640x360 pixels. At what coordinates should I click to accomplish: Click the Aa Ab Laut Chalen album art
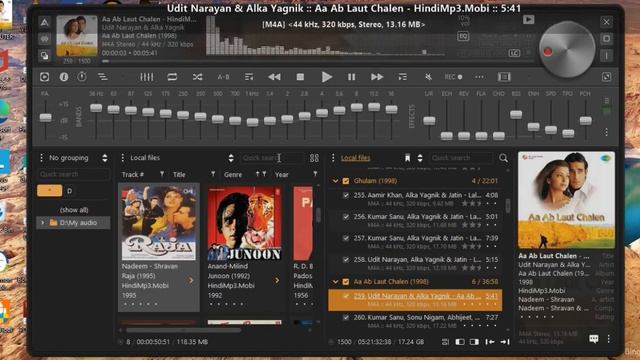click(x=567, y=200)
